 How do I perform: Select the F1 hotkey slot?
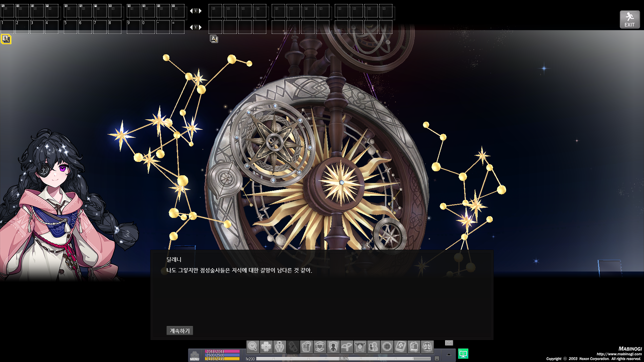click(x=7, y=11)
